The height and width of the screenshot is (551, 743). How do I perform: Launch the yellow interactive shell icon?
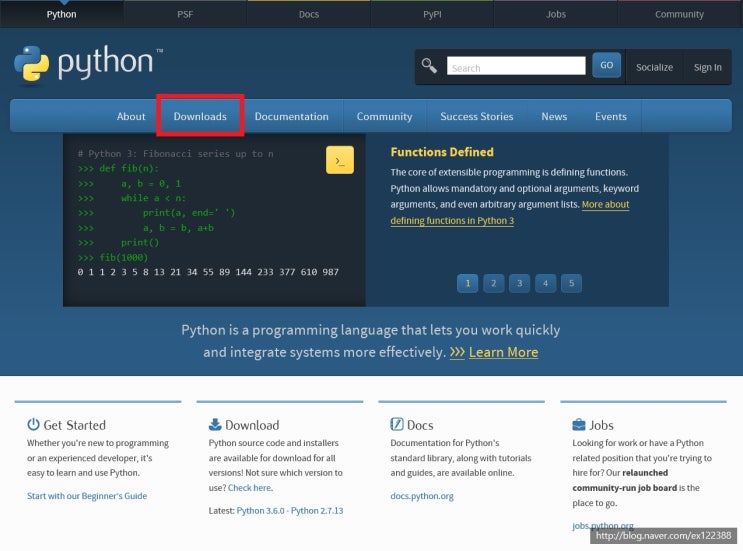[x=340, y=160]
